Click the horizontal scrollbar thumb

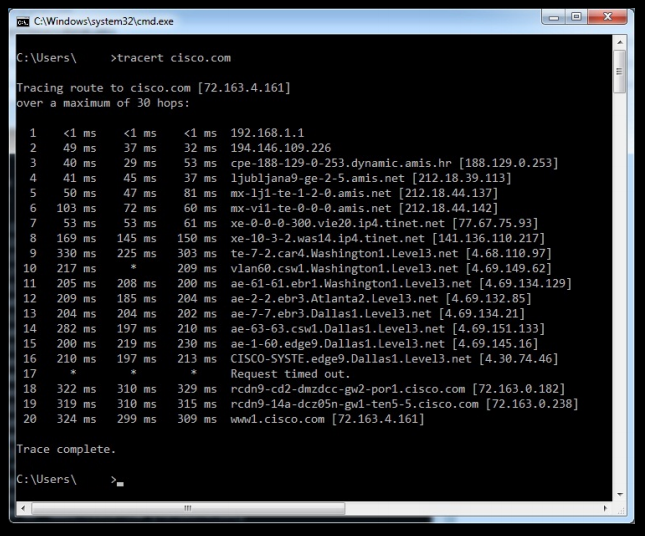click(x=188, y=508)
